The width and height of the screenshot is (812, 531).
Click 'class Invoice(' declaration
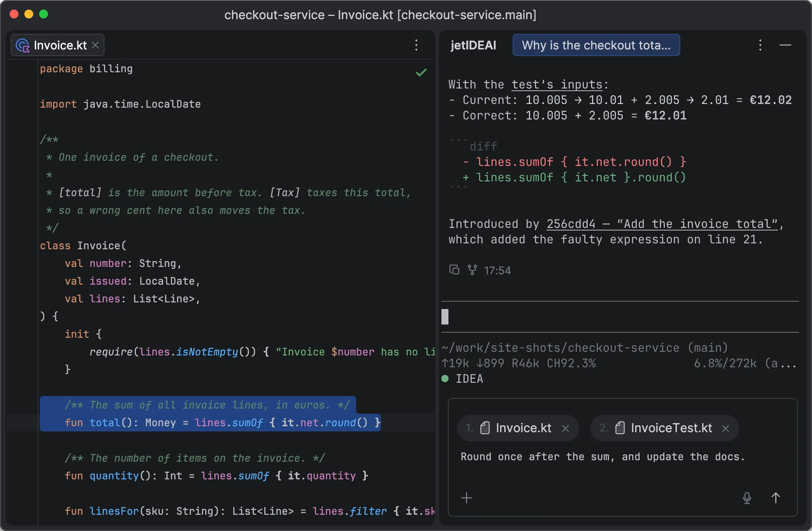point(83,246)
